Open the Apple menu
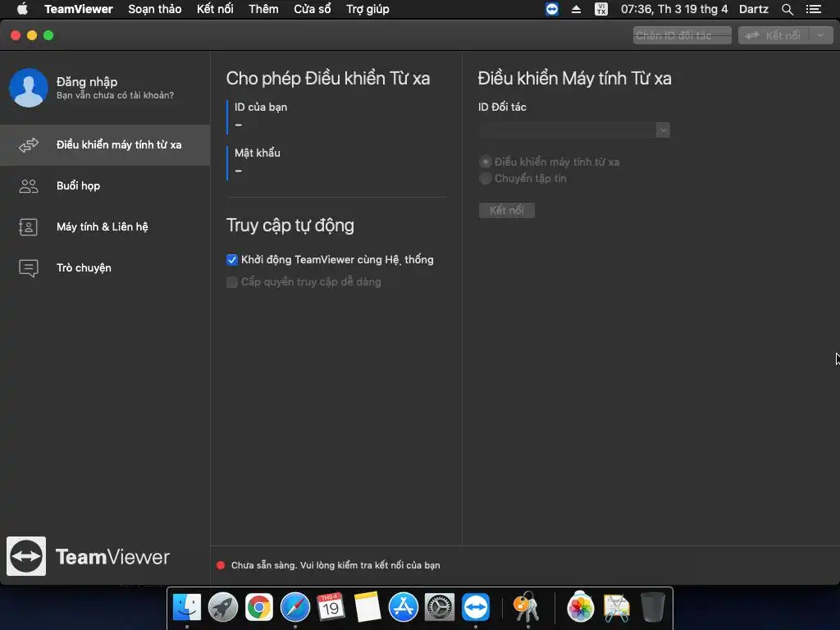Image resolution: width=840 pixels, height=630 pixels. pyautogui.click(x=22, y=9)
